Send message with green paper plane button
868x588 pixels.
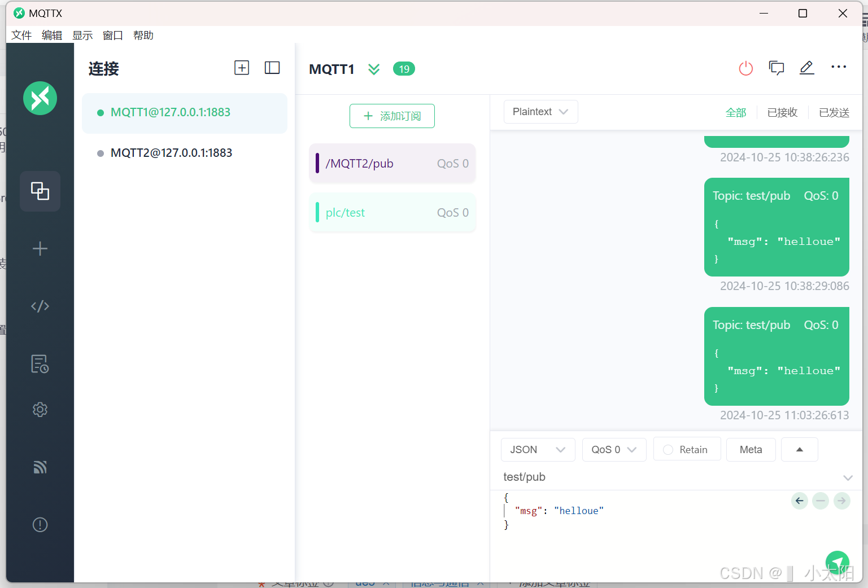click(x=838, y=562)
